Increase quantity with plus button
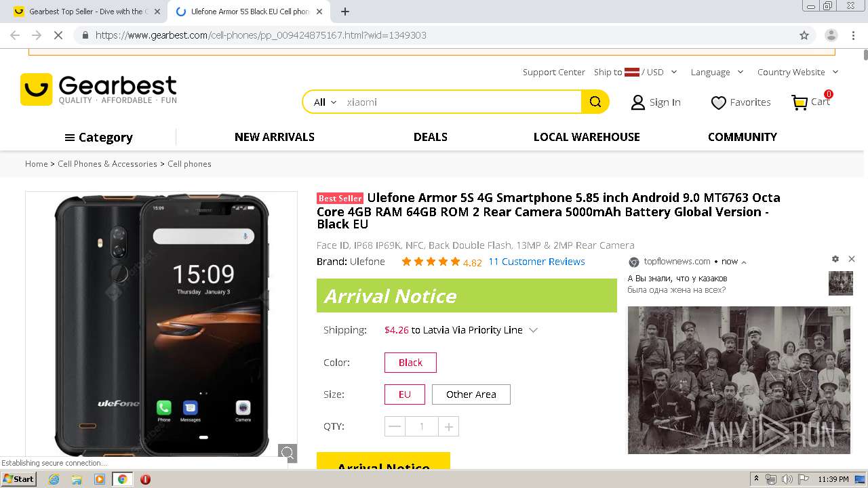The image size is (868, 488). coord(449,426)
